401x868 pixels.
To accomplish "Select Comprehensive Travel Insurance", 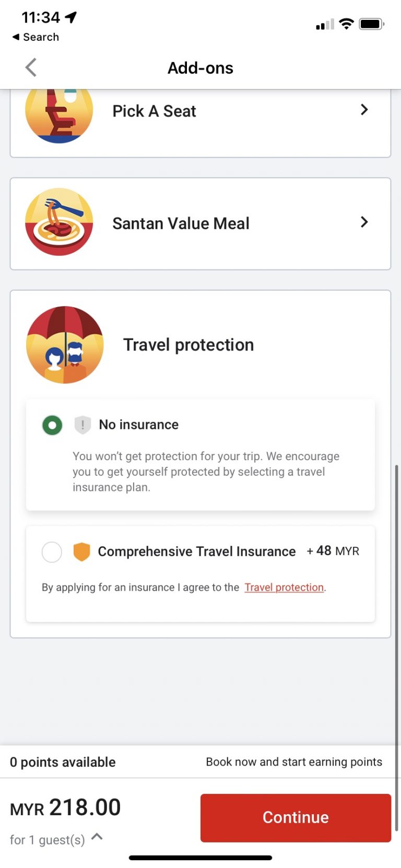I will 52,552.
